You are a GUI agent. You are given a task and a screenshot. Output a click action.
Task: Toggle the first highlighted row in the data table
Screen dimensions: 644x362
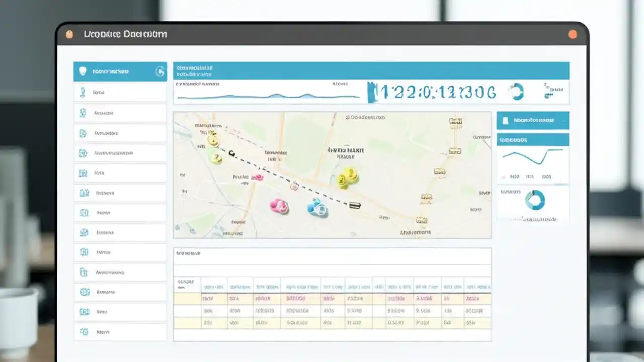click(x=332, y=298)
